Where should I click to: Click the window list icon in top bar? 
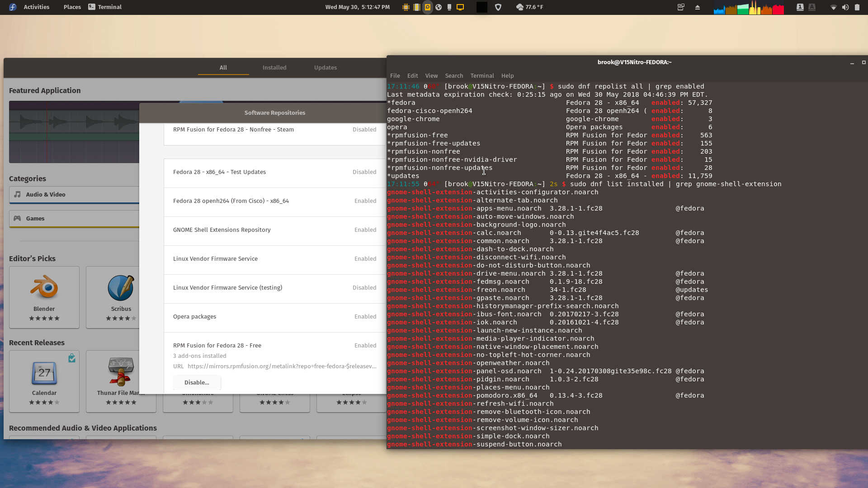click(681, 7)
